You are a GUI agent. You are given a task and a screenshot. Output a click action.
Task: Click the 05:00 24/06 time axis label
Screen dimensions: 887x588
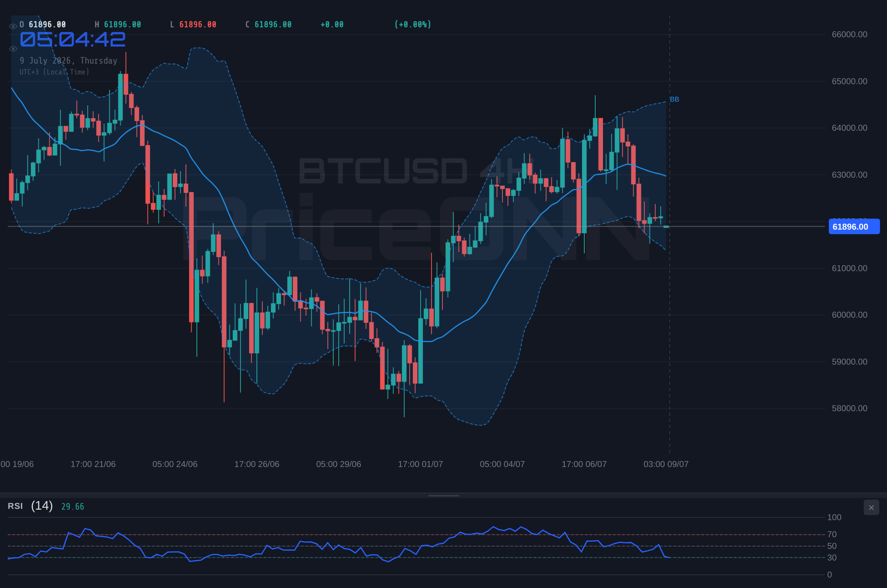[175, 464]
